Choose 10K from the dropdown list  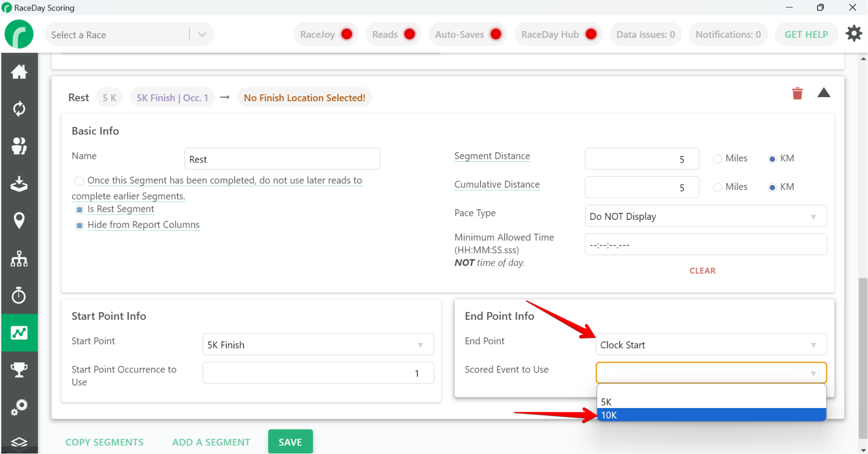coord(711,415)
